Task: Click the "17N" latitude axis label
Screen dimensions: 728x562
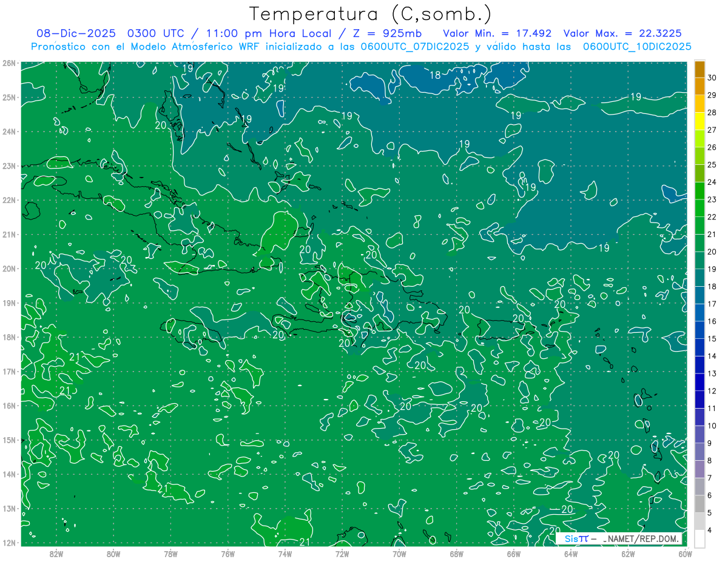Action: click(8, 371)
